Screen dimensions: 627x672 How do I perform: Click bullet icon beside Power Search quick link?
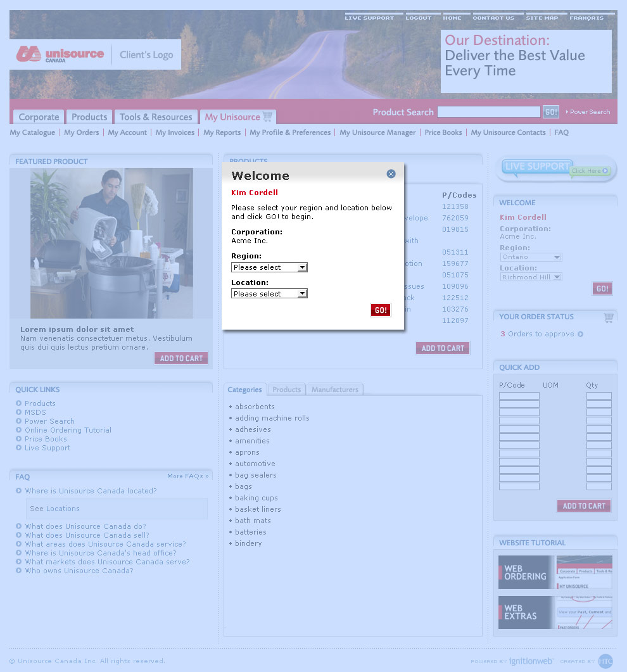pyautogui.click(x=19, y=421)
